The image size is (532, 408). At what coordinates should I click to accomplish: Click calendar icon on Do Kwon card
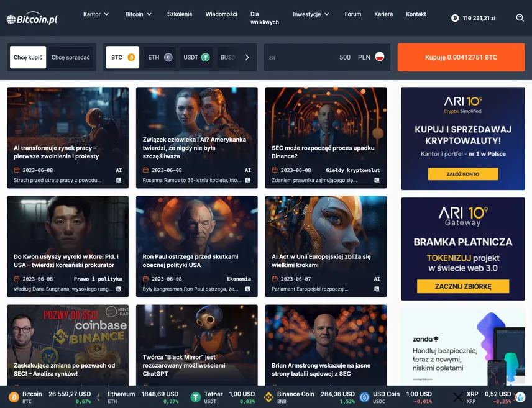(x=16, y=279)
